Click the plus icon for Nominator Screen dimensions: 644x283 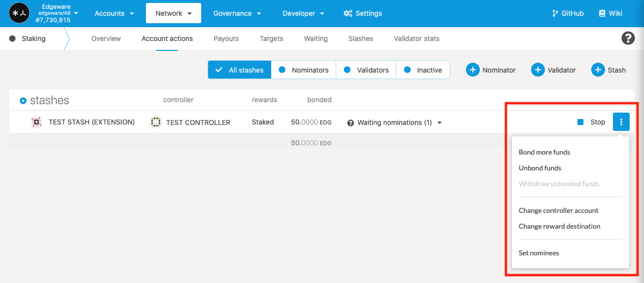point(472,70)
